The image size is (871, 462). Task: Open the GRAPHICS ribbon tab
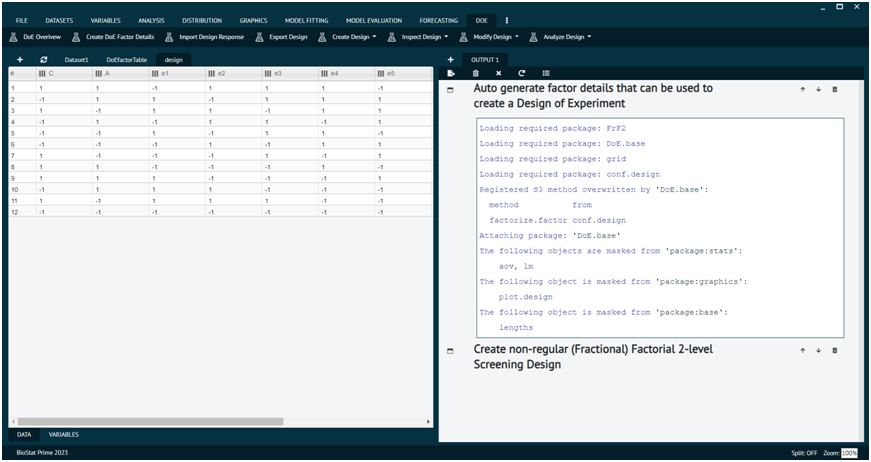click(x=253, y=21)
